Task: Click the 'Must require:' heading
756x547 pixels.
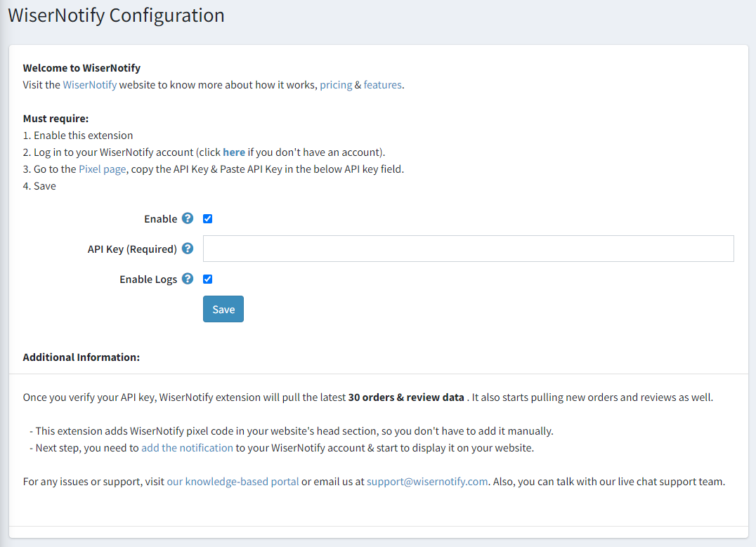Action: [x=56, y=119]
